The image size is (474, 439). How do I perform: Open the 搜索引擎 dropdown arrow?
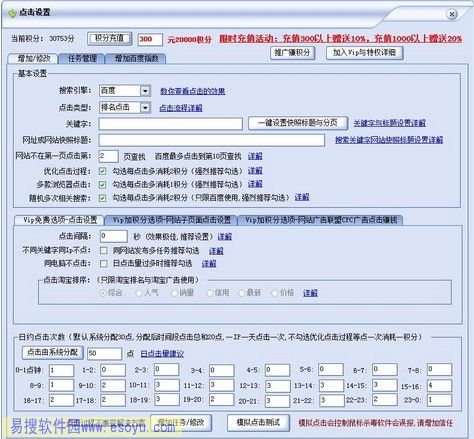[145, 91]
